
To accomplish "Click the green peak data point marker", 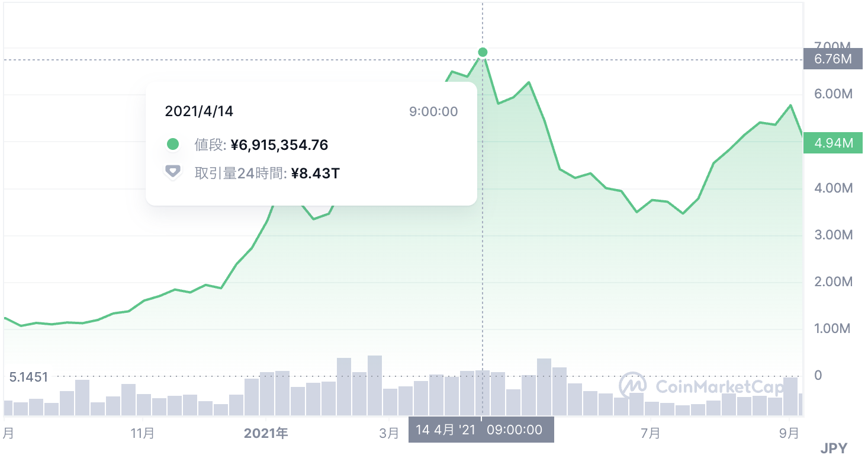I will (483, 52).
